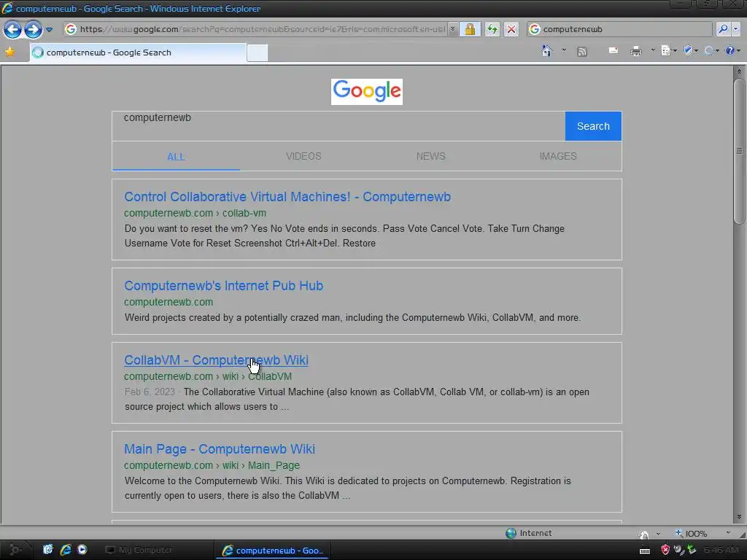
Task: Click the Home toolbar icon
Action: pos(547,50)
